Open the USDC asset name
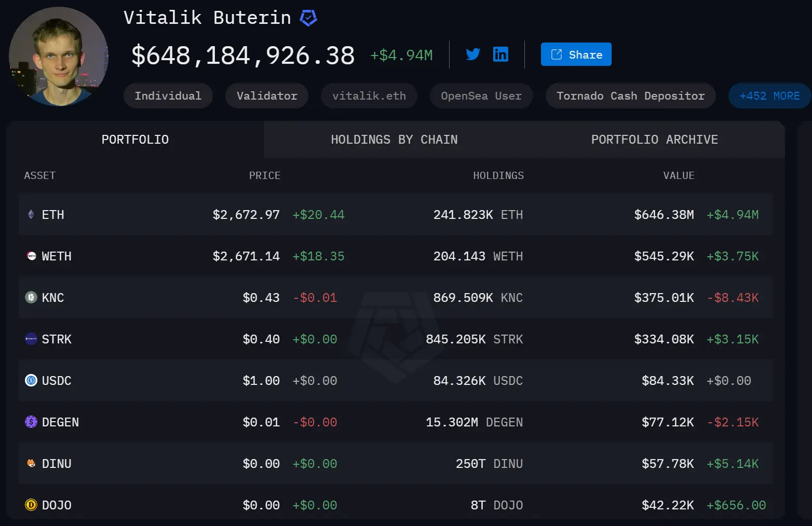Screen dimensions: 812x526 [x=57, y=381]
